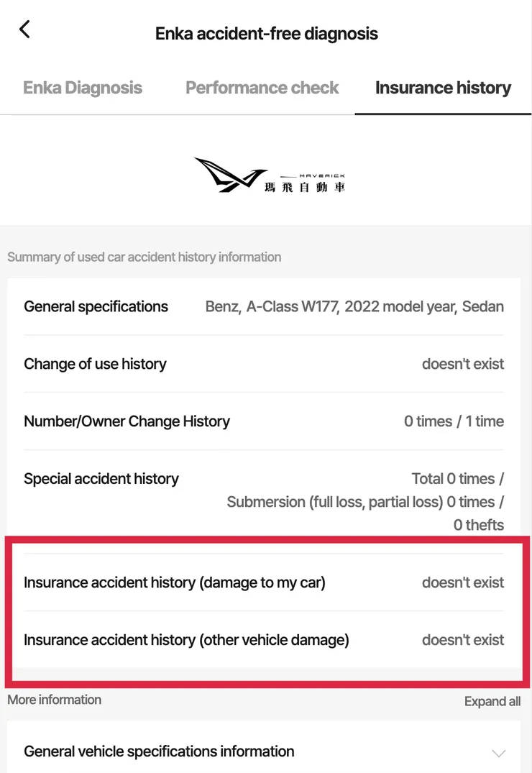
Task: Select the Special accident history label
Action: click(x=101, y=479)
